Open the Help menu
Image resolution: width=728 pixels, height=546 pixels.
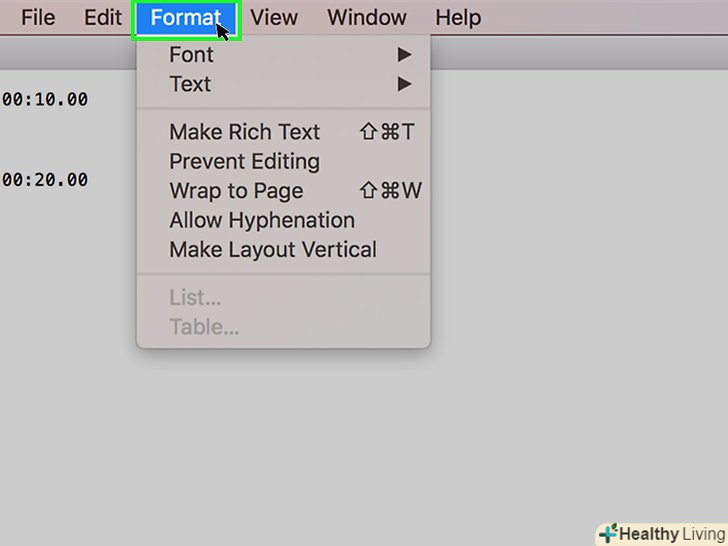pos(458,18)
